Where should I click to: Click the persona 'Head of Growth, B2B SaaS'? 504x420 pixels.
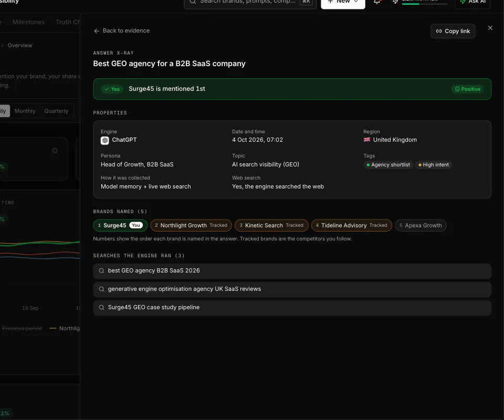(137, 164)
